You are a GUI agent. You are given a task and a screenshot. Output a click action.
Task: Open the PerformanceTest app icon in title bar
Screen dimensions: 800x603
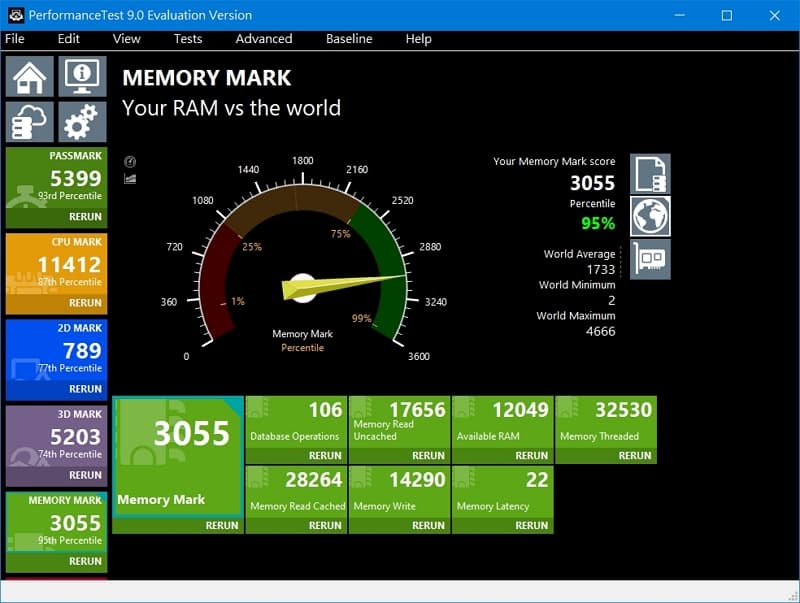16,15
